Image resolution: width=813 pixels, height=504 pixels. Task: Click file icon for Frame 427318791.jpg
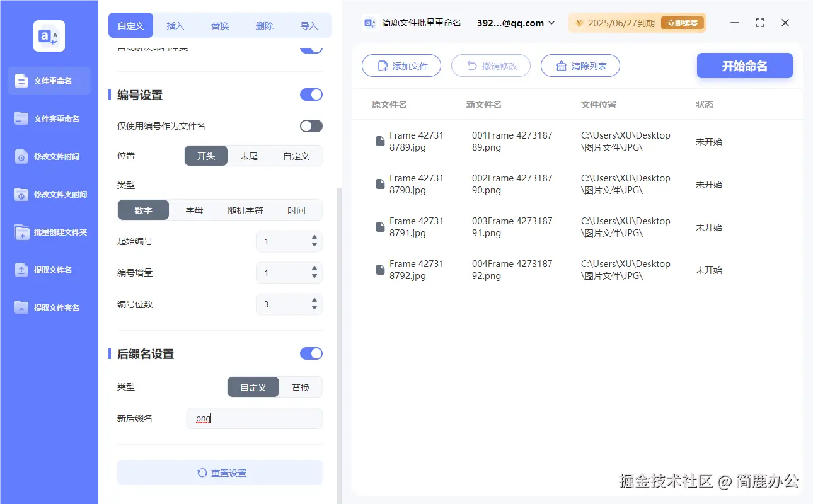point(380,227)
